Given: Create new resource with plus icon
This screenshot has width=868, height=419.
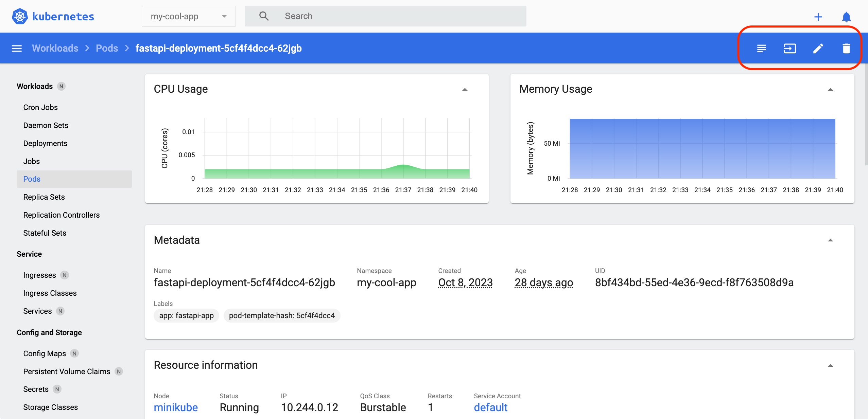Looking at the screenshot, I should point(818,17).
